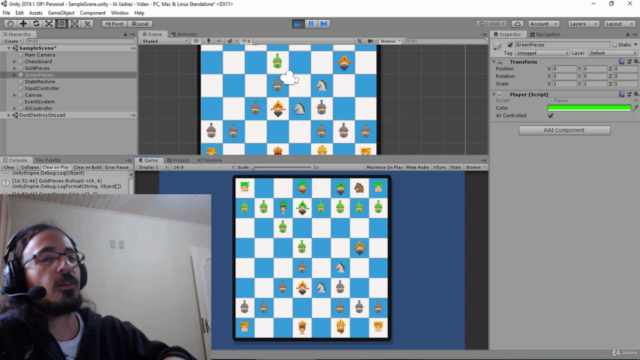
Task: Open Transform component help icon
Action: [x=622, y=62]
